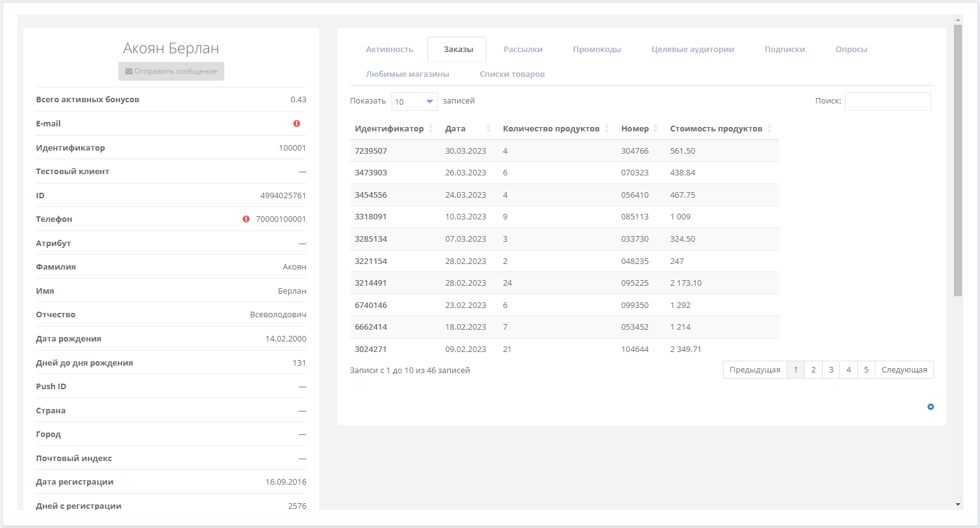Click order identifier 3454556
Image resolution: width=980 pixels, height=528 pixels.
(x=370, y=195)
